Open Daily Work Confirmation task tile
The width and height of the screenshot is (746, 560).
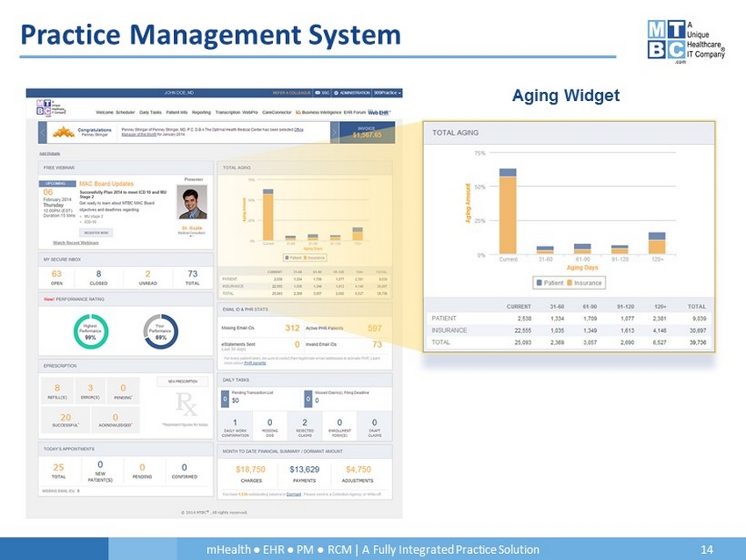(235, 426)
